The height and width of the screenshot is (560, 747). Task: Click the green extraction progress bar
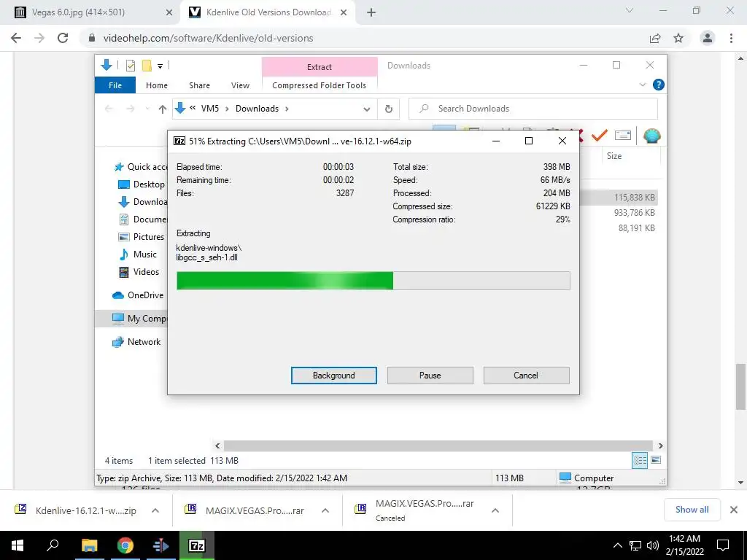[373, 281]
